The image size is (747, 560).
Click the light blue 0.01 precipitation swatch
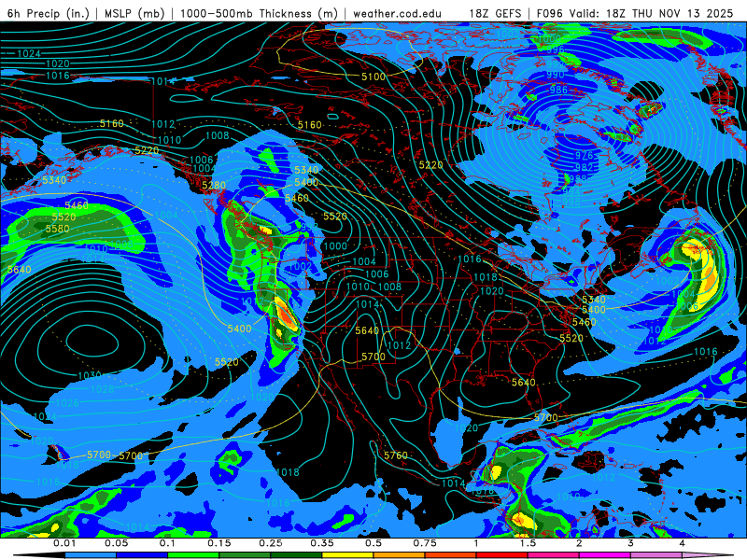[90, 555]
